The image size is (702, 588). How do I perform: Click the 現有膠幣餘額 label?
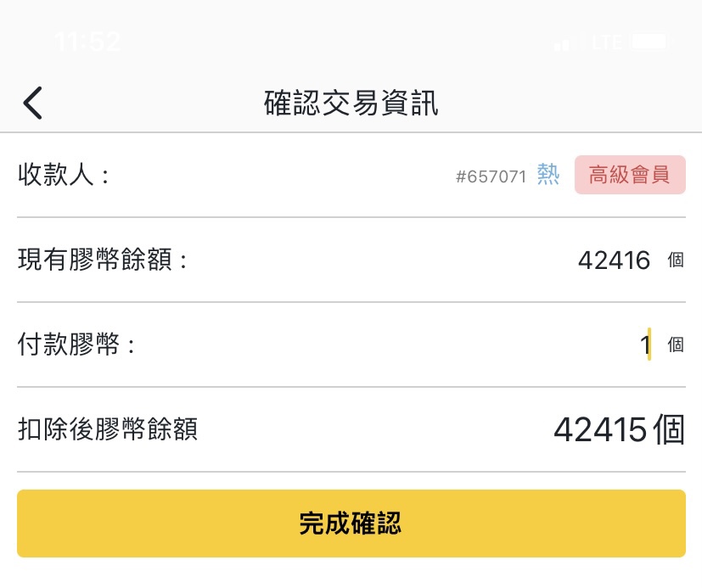(x=102, y=259)
